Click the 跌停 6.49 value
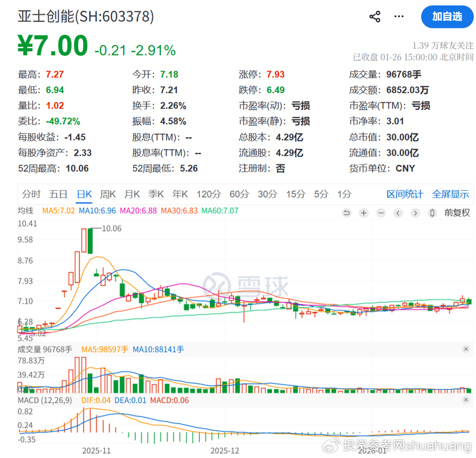Screen dimensions: 476x458 275,90
